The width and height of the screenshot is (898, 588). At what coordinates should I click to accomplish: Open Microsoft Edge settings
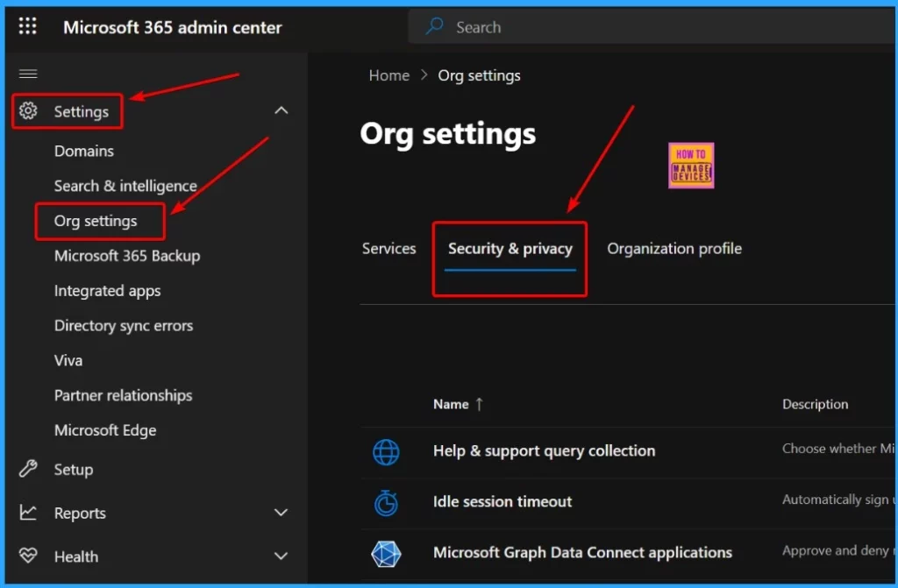[105, 430]
